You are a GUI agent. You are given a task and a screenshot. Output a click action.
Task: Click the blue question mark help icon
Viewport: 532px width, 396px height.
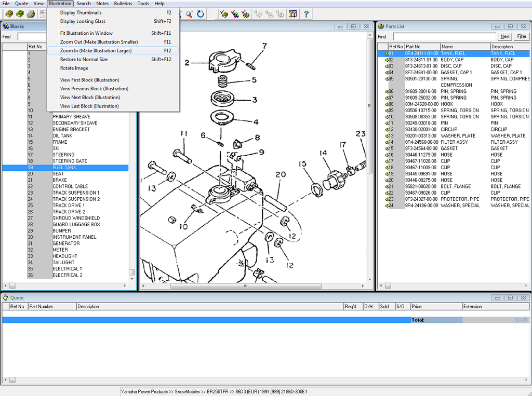307,14
